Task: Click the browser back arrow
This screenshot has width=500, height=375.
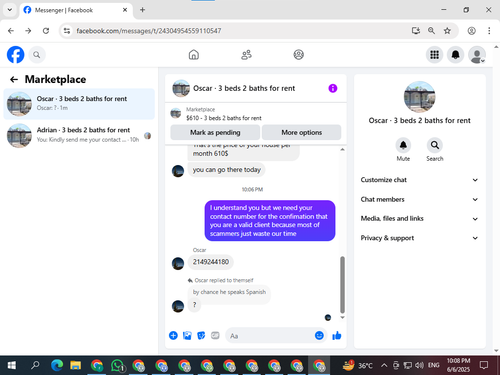Action: pos(11,31)
